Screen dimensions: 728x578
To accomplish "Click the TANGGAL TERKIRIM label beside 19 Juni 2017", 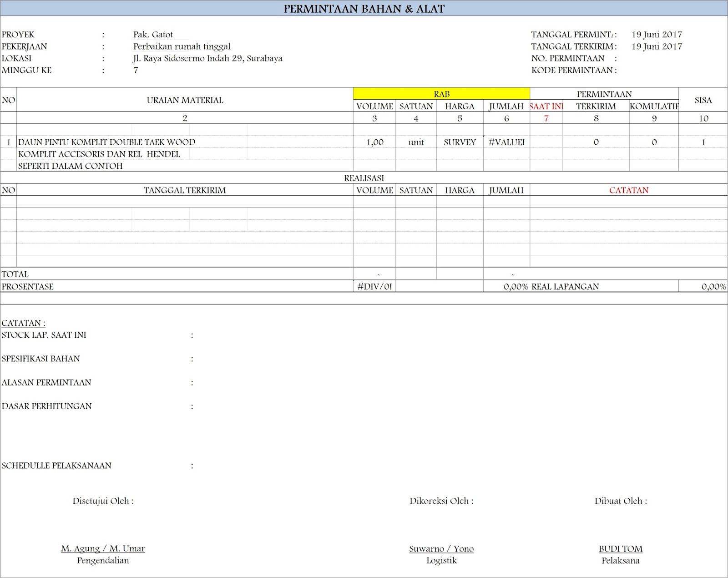I will [572, 46].
